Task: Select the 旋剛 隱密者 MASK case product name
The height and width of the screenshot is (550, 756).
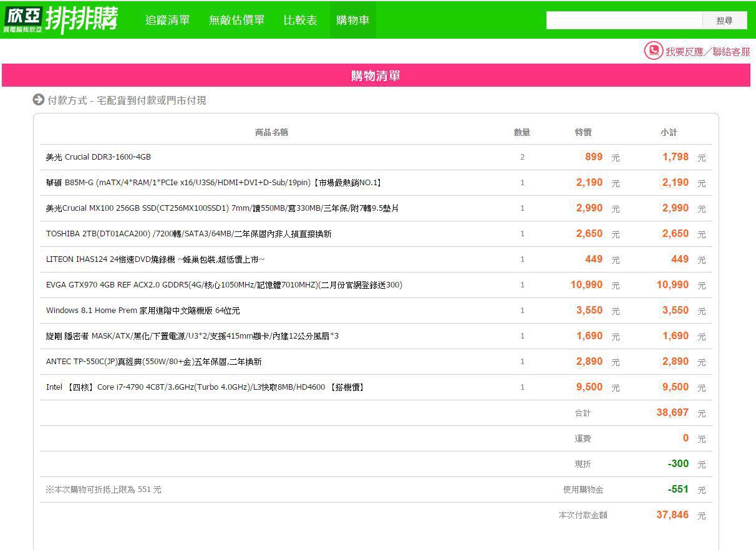Action: [x=192, y=336]
